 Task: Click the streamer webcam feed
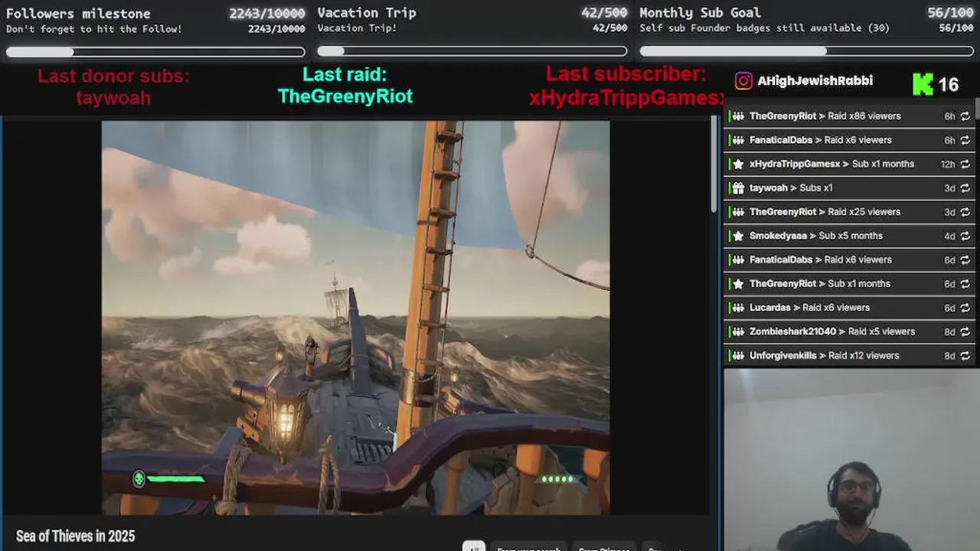[851, 460]
